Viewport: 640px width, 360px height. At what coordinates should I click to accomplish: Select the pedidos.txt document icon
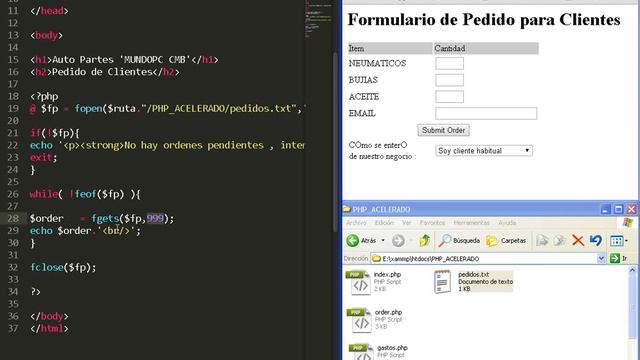click(x=443, y=282)
